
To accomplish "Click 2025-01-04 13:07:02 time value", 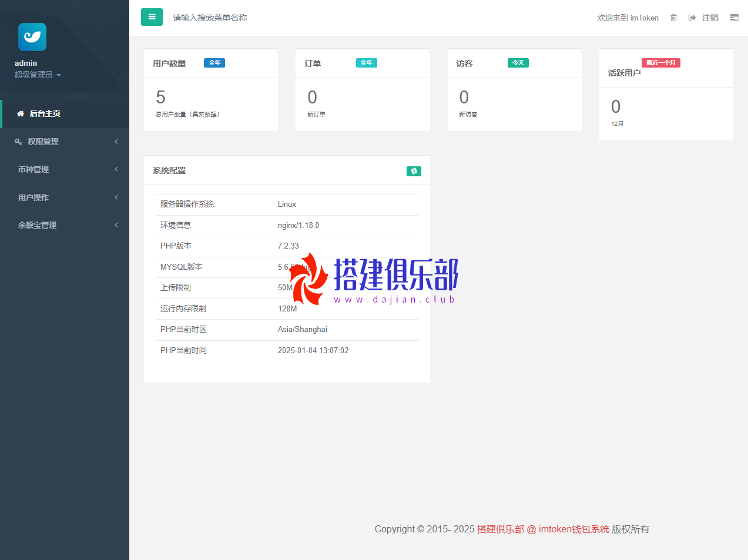I will [x=313, y=350].
